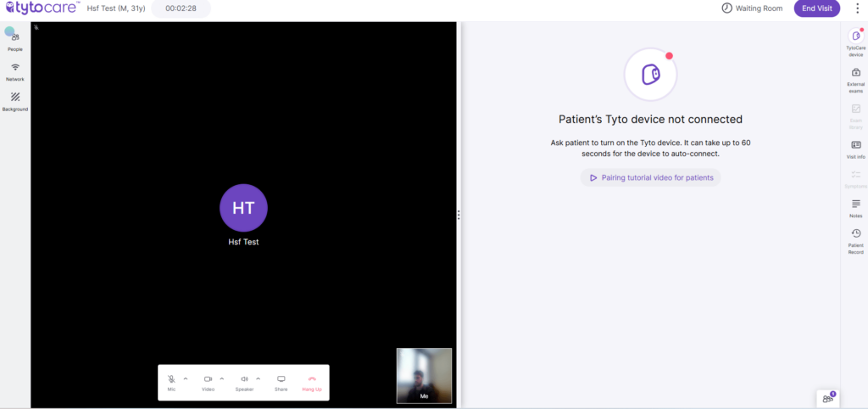Screen dimensions: 868x409
Task: Open the External exams panel
Action: pos(855,76)
